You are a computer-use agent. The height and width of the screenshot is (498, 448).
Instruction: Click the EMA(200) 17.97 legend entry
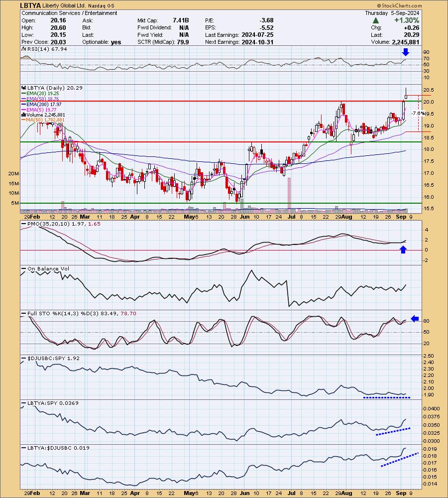42,104
